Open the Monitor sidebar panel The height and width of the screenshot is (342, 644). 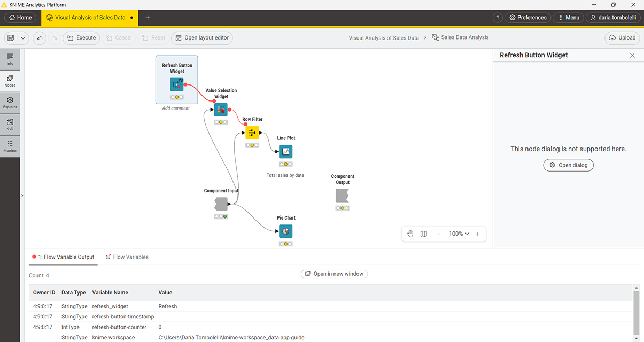[x=10, y=146]
